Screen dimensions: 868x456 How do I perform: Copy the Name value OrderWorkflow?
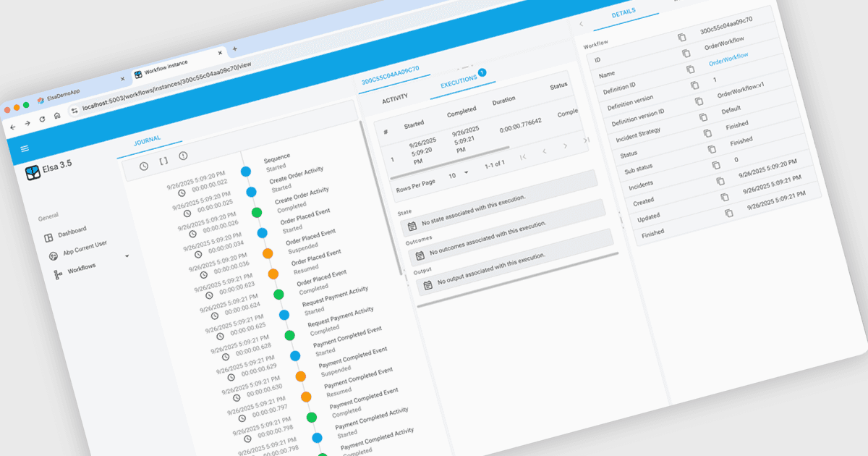click(686, 54)
